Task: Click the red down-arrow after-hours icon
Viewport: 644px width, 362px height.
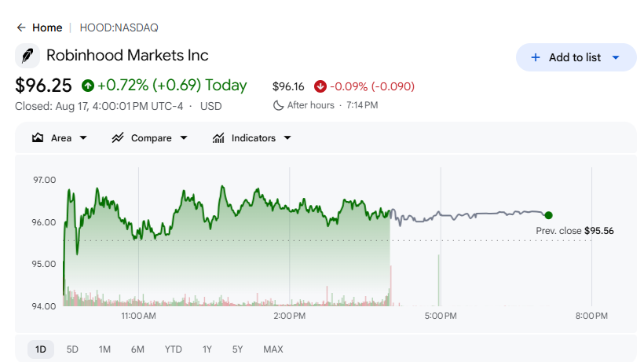Action: [320, 86]
